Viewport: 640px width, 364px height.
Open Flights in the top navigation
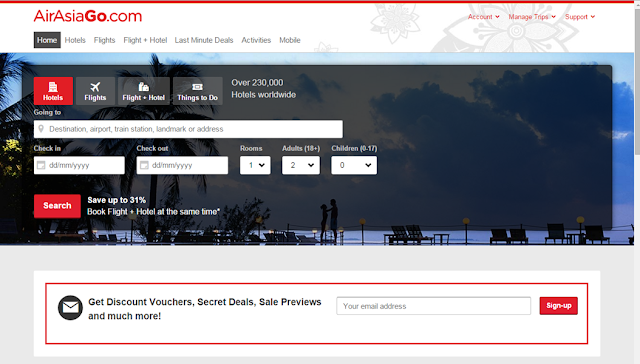(x=104, y=40)
